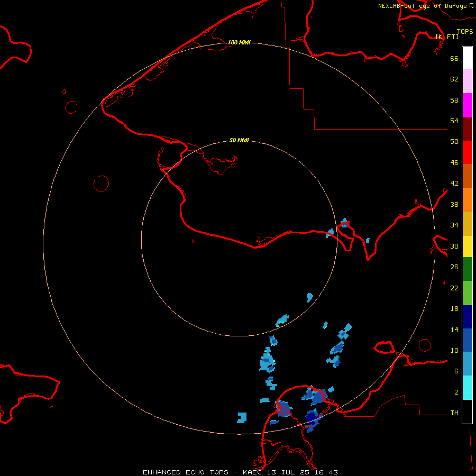476x476 pixels.
Task: Click the "58" legend value
Action: pos(454,100)
